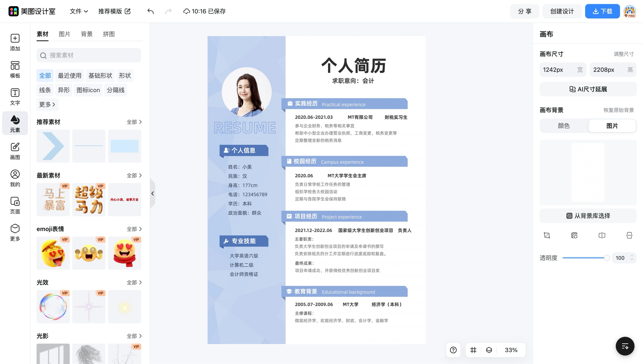Screen dimensions: 643x364
Task: Select 图片 background mode
Action: pos(612,126)
